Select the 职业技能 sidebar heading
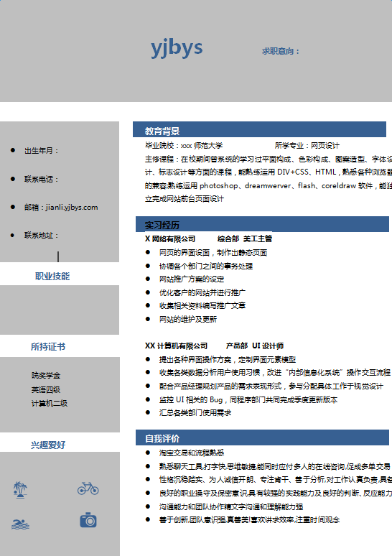 pos(52,277)
